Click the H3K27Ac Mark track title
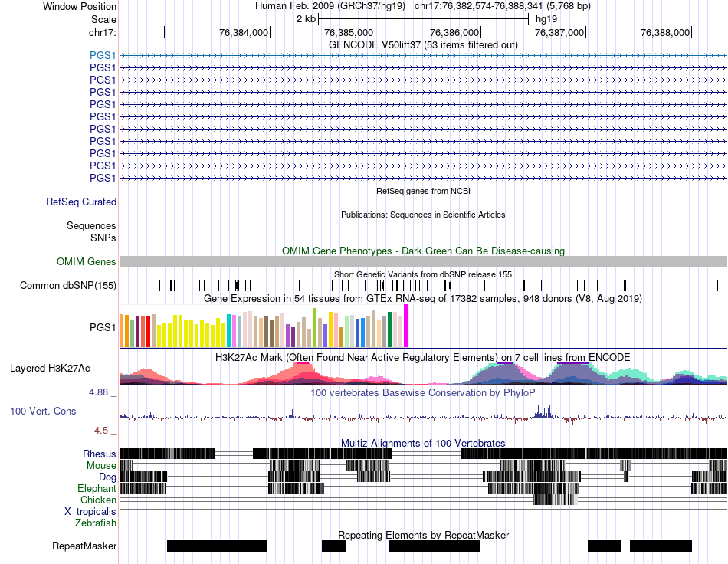The width and height of the screenshot is (728, 564). pos(423,357)
